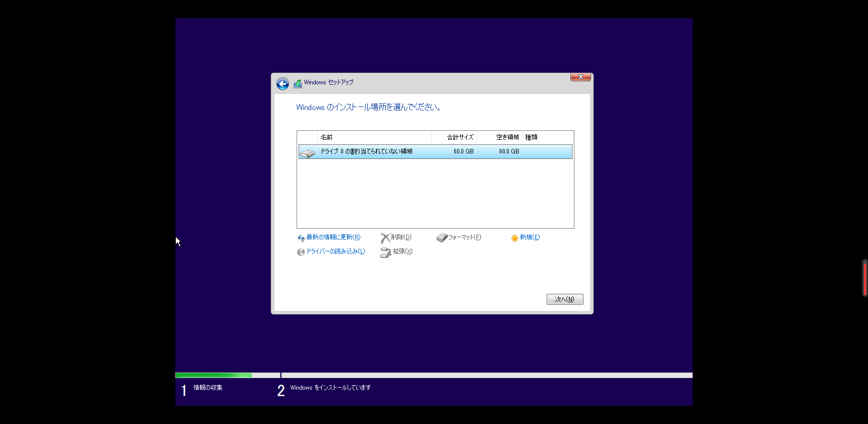Close the Windows Setup dialog
The height and width of the screenshot is (424, 868).
pos(581,77)
